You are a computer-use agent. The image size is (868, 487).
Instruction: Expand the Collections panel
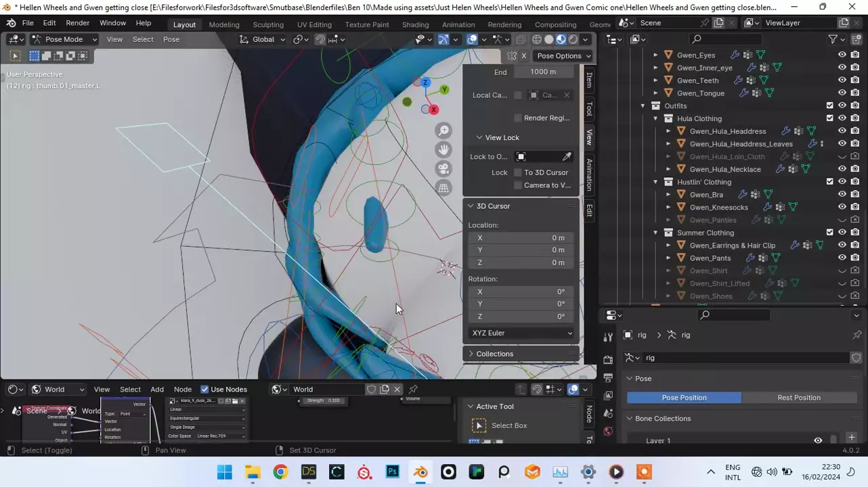click(x=494, y=354)
